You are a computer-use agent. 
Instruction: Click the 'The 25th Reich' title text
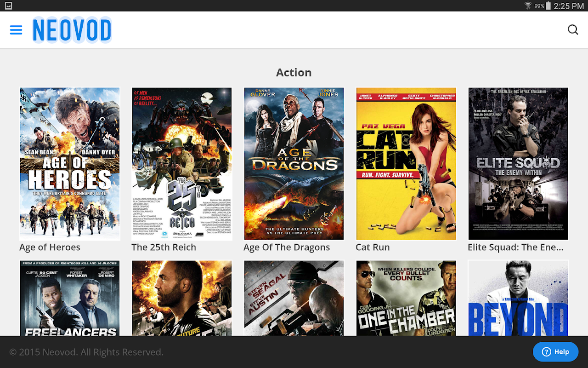pos(164,247)
